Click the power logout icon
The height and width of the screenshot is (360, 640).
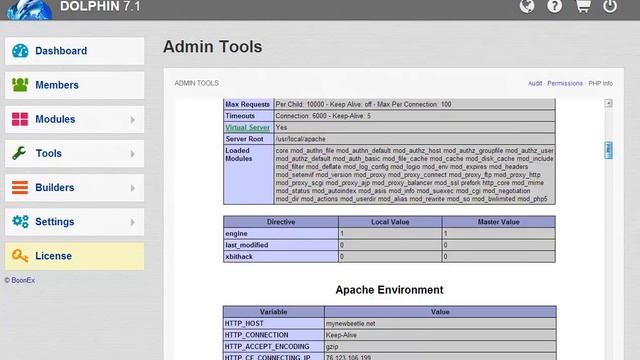point(610,6)
